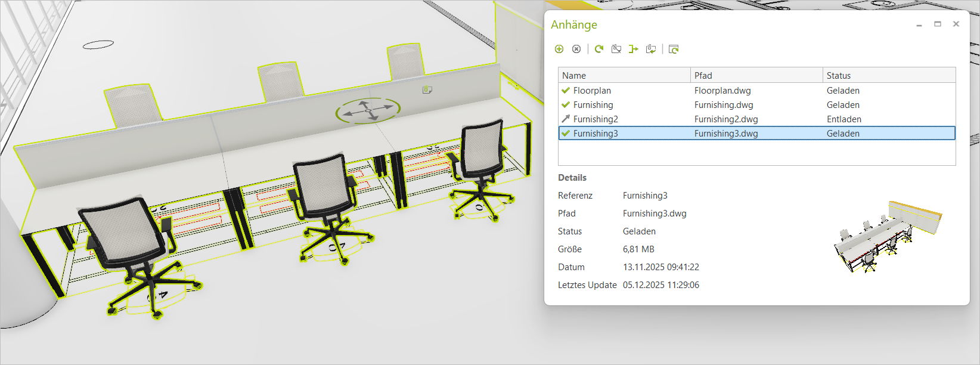Click the Furnishing.dwg path cell
This screenshot has height=365, width=980.
724,105
